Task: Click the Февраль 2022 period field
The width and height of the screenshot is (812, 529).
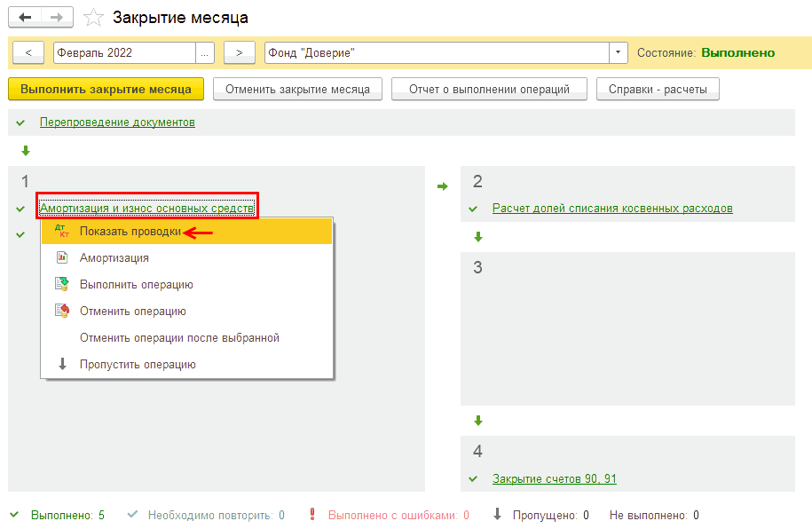Action: (x=124, y=53)
